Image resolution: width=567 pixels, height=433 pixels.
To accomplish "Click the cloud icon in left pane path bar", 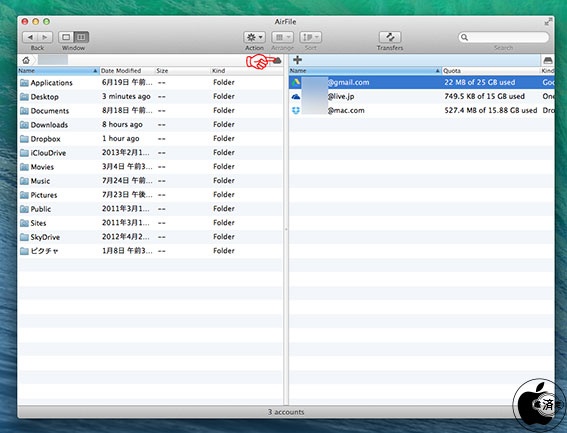I will coord(277,60).
